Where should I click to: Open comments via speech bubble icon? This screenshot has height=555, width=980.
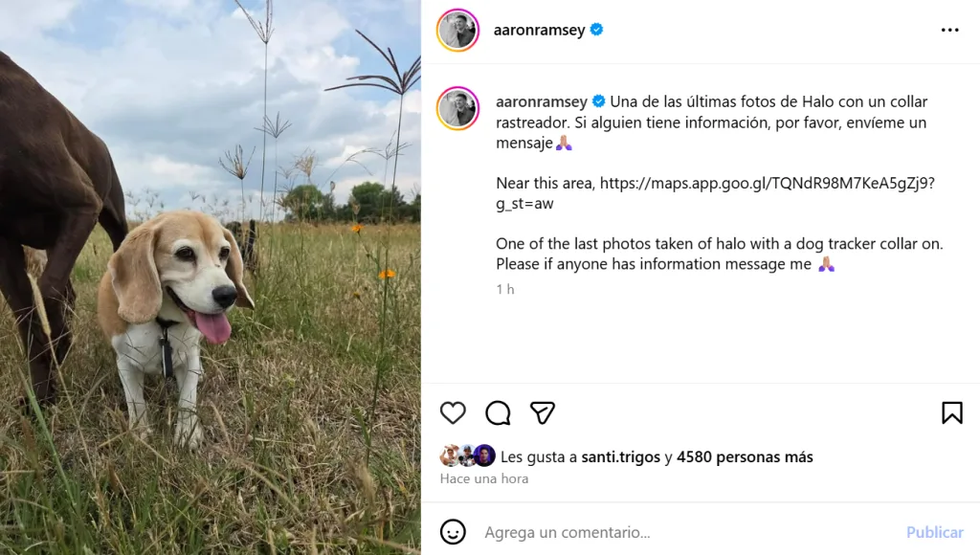(x=498, y=413)
